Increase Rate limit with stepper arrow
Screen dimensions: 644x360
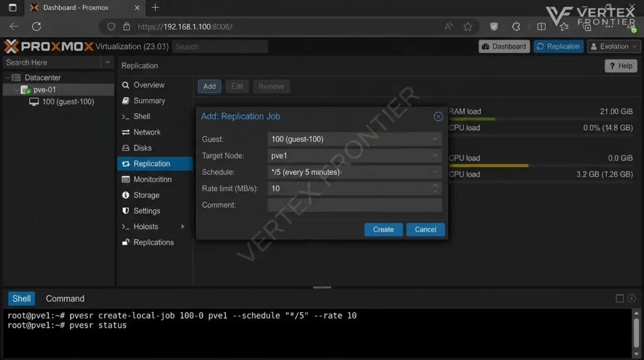coord(435,185)
